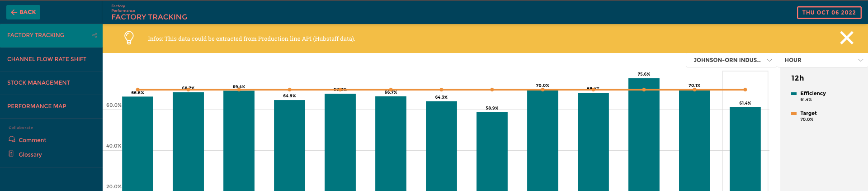The width and height of the screenshot is (868, 191).
Task: Click the share icon beside Factory Tracking
Action: 94,35
